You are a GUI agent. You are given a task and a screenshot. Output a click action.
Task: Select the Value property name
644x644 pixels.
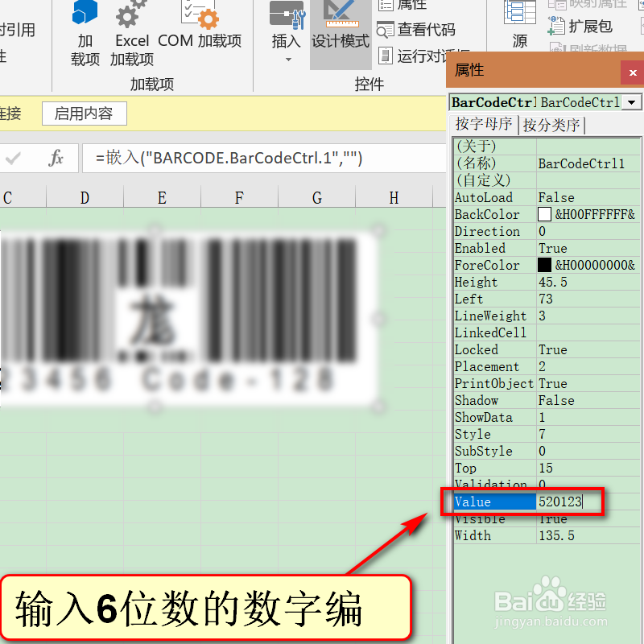(495, 502)
